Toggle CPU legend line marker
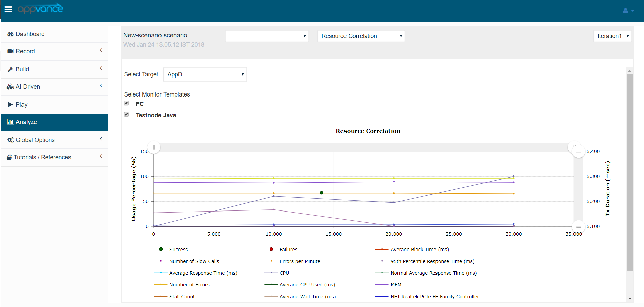Image resolution: width=644 pixels, height=307 pixels. pos(271,273)
